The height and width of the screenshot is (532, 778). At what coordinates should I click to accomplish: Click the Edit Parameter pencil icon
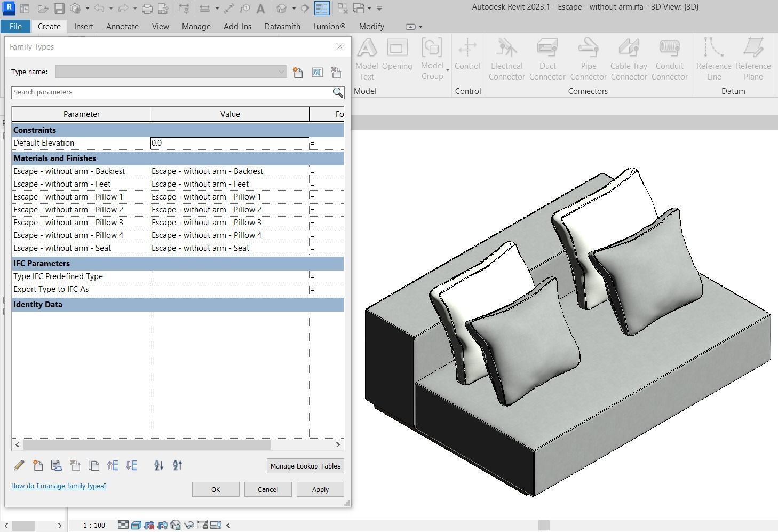point(19,465)
